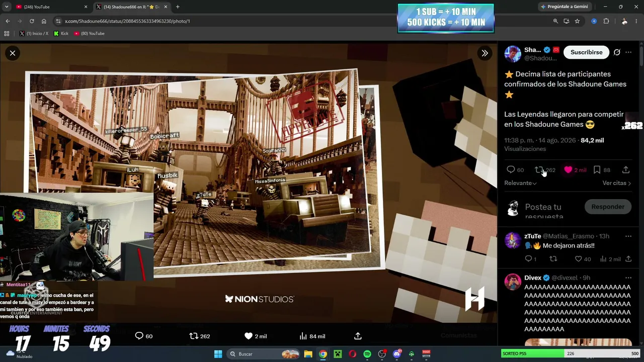Image resolution: width=644 pixels, height=362 pixels.
Task: Repost zTuTe's reply
Action: [x=553, y=259]
